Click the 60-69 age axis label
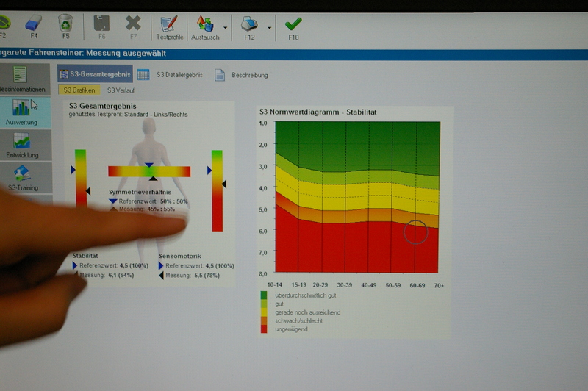Image resolution: width=588 pixels, height=391 pixels. coord(417,285)
